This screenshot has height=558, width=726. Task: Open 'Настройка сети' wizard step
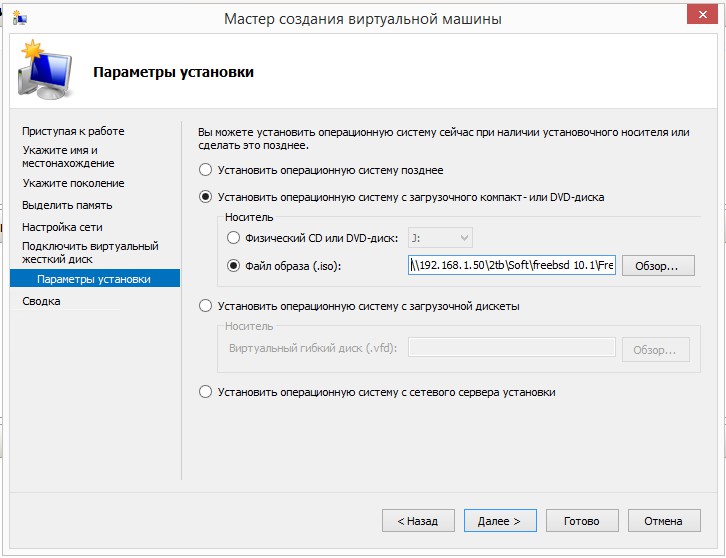pos(62,227)
